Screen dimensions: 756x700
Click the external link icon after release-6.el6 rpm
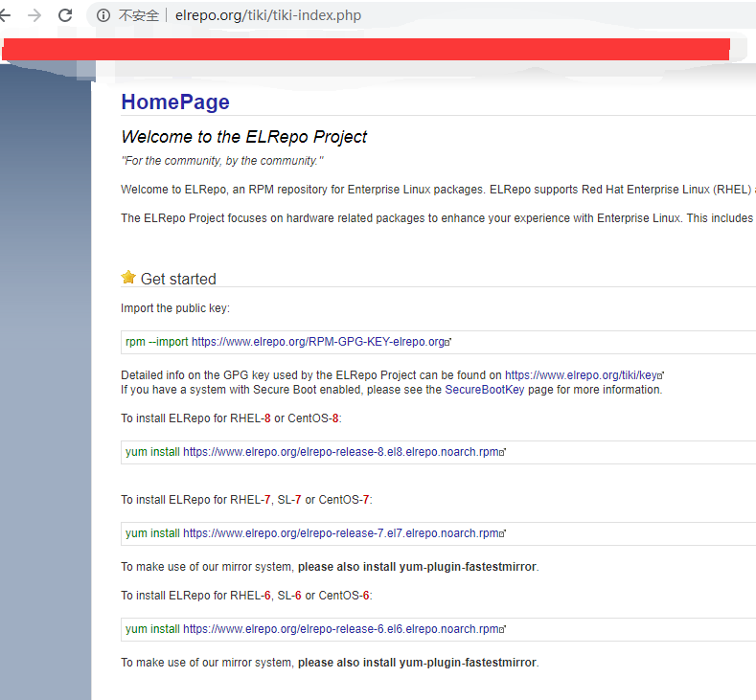502,629
